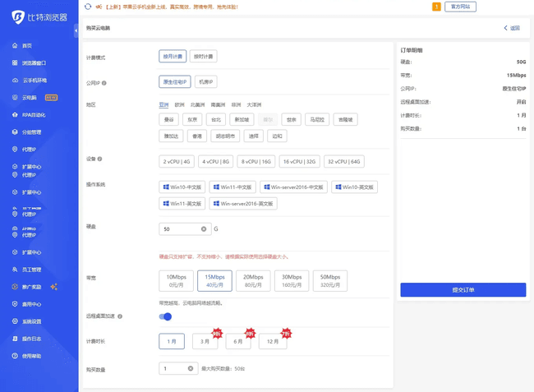Submit the order with 提交订单
This screenshot has height=392, width=534.
coord(463,290)
